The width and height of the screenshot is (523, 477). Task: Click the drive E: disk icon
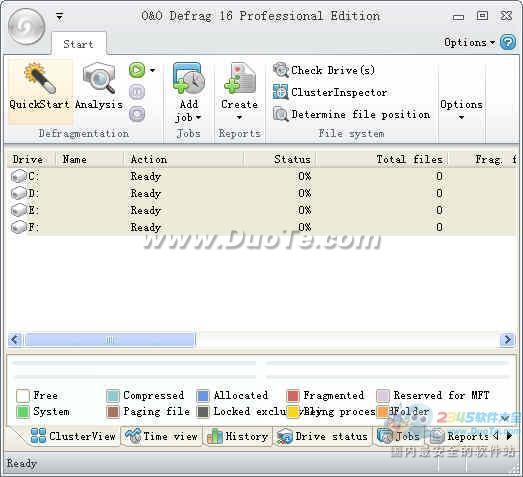point(18,210)
